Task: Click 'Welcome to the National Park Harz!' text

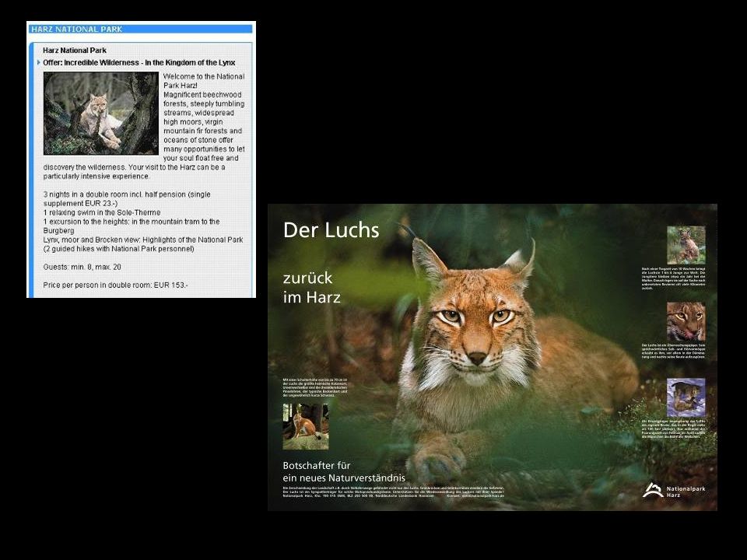Action: 204,81
